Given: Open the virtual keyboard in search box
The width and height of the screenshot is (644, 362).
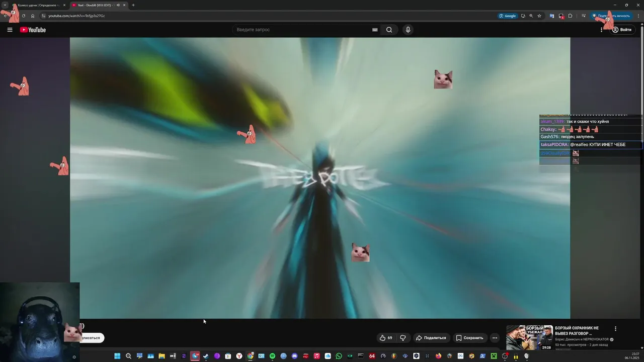Looking at the screenshot, I should (375, 30).
